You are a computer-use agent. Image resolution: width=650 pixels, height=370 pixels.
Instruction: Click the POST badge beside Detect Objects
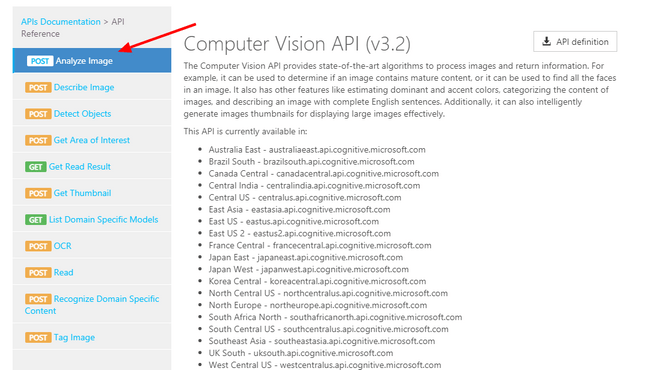(x=38, y=114)
